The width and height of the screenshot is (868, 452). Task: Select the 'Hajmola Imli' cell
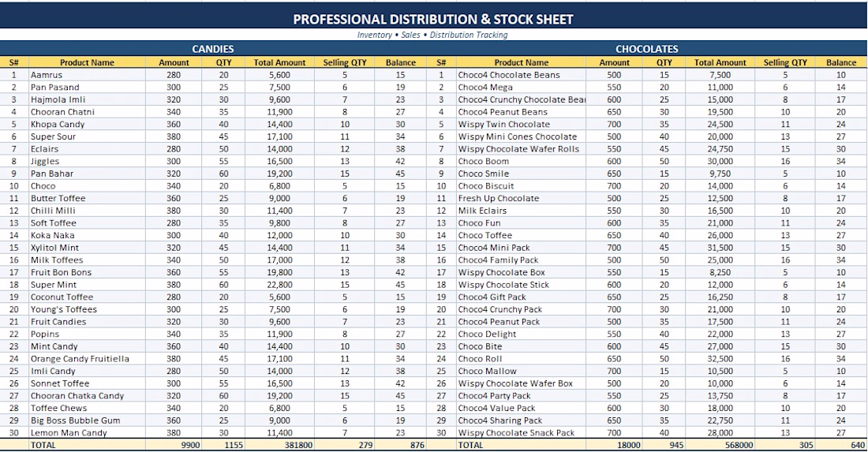87,99
